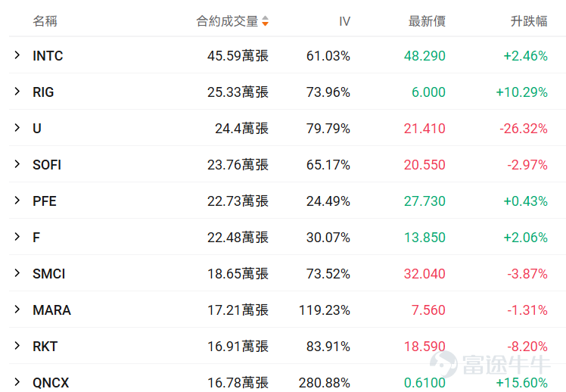Click IV value 30.07%
This screenshot has width=566, height=392.
328,238
